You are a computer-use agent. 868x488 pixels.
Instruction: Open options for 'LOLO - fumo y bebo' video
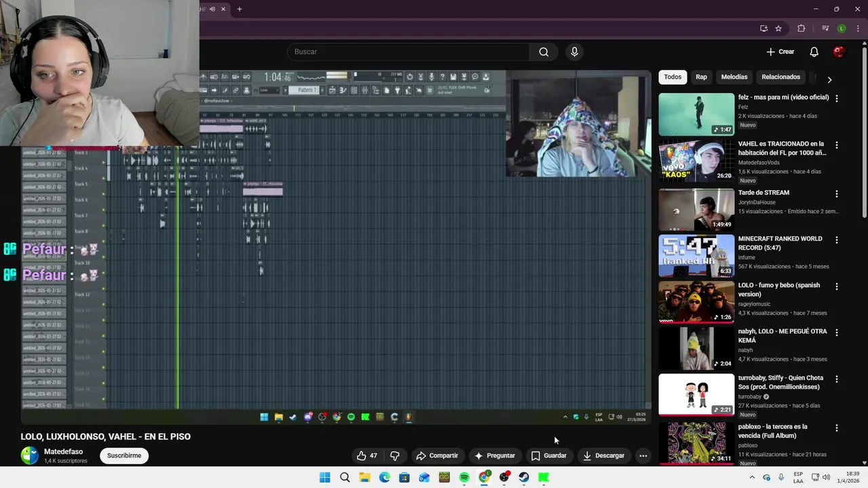tap(836, 287)
